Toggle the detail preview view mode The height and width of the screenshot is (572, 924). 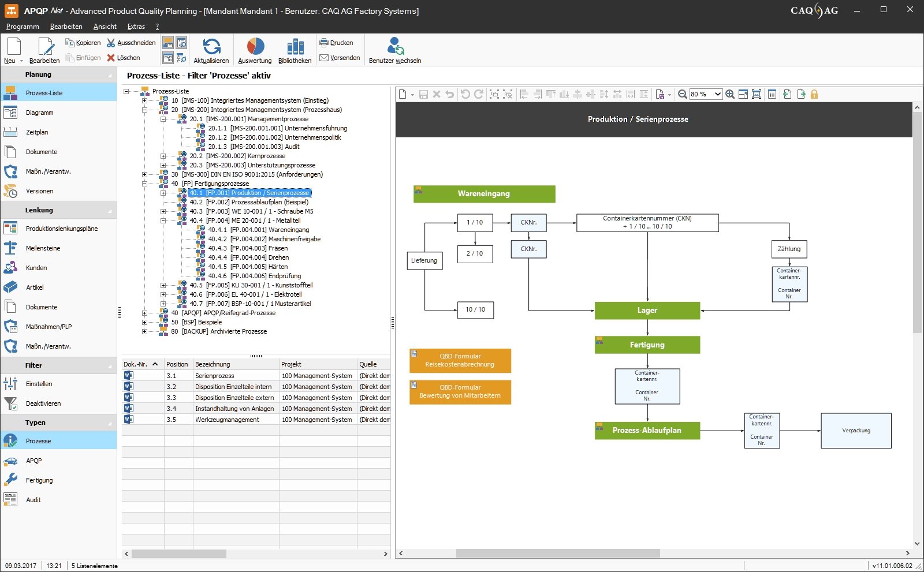[181, 42]
